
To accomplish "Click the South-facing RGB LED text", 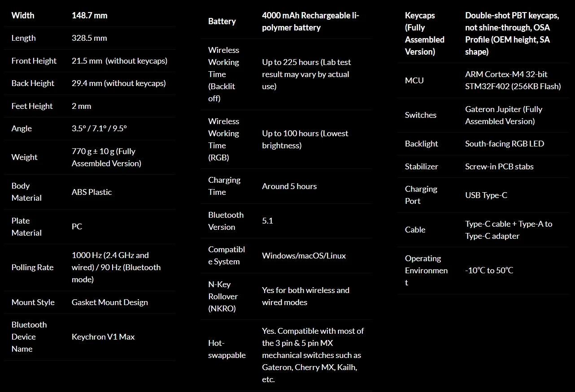I will [x=504, y=144].
